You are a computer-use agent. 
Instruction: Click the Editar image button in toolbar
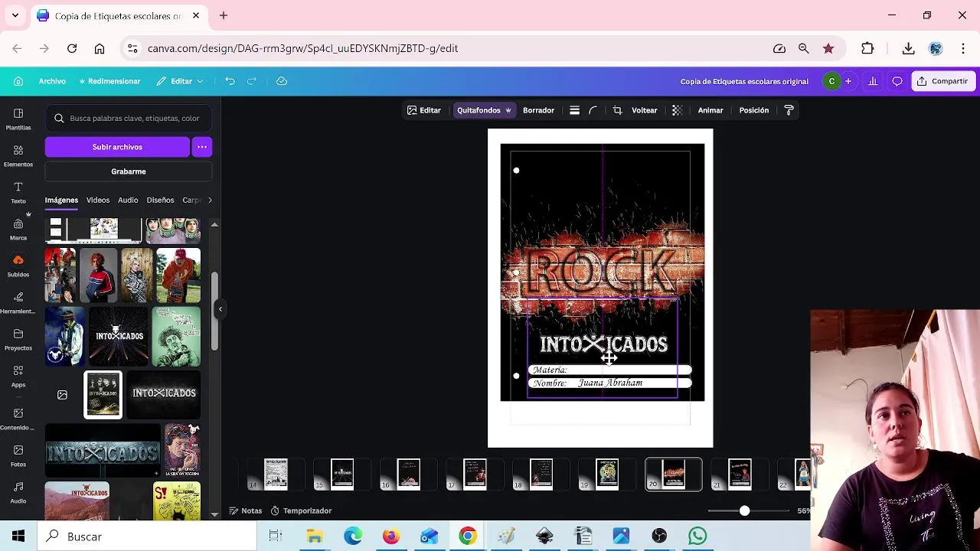pyautogui.click(x=424, y=110)
